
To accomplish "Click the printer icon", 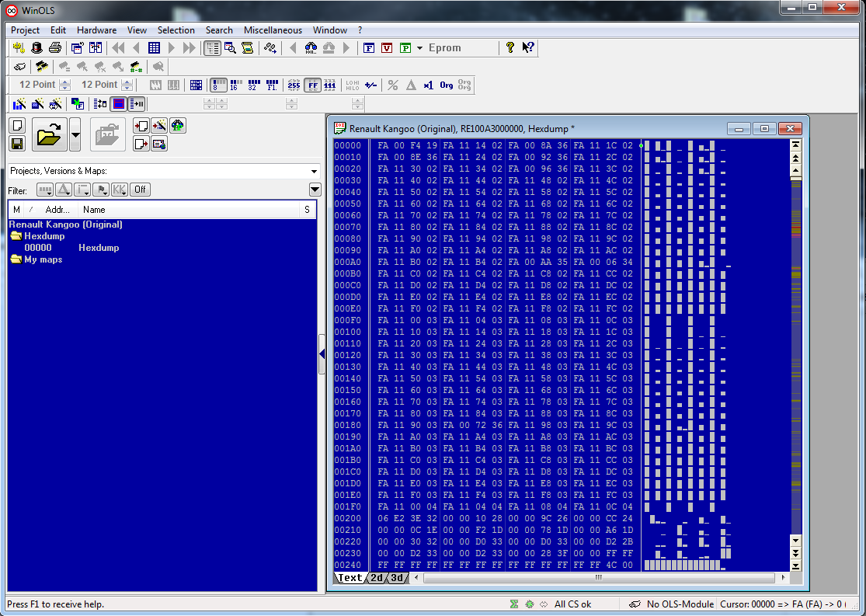I will 54,48.
